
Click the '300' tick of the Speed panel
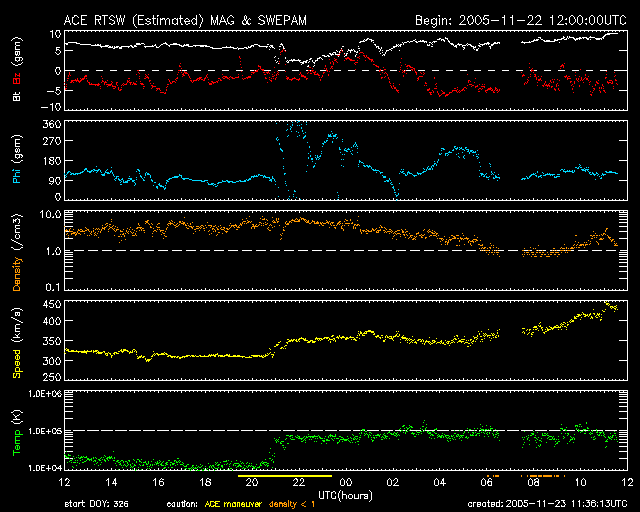click(x=52, y=361)
